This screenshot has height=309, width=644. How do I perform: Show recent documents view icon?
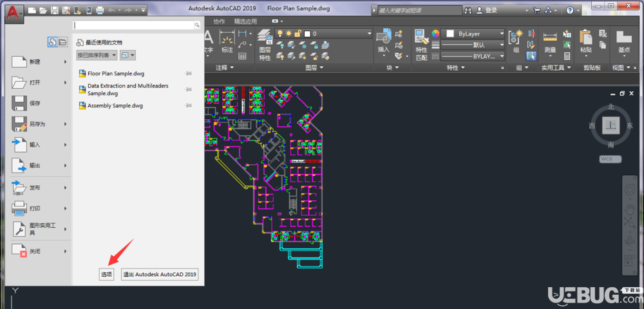click(53, 42)
